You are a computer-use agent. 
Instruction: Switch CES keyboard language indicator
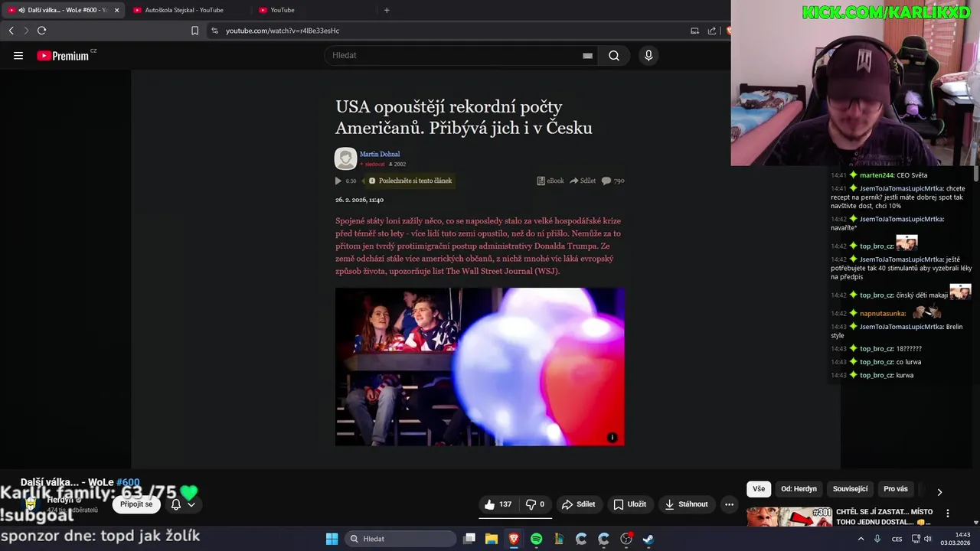(x=897, y=539)
